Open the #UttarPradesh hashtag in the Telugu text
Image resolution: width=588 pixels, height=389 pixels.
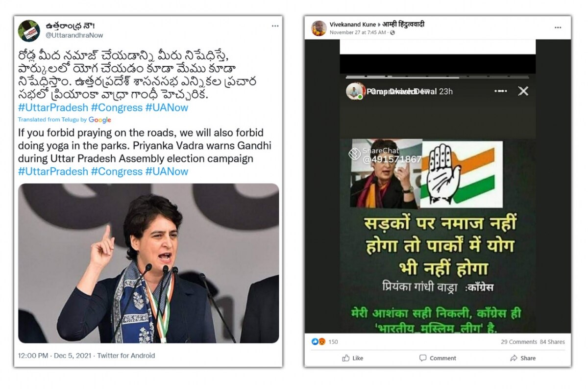pos(53,107)
